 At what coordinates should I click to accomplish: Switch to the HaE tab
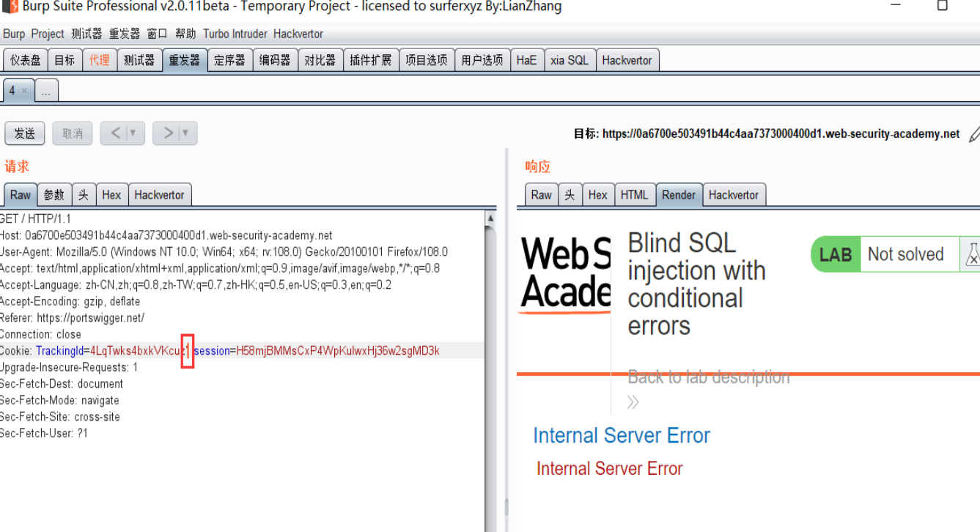click(526, 60)
